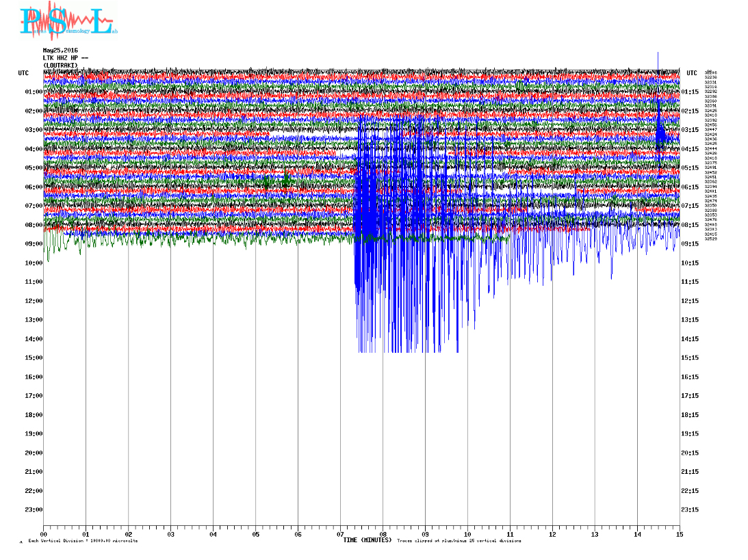The width and height of the screenshot is (748, 560).
Task: Select the 23:00 hour label on left axis
Action: point(34,509)
